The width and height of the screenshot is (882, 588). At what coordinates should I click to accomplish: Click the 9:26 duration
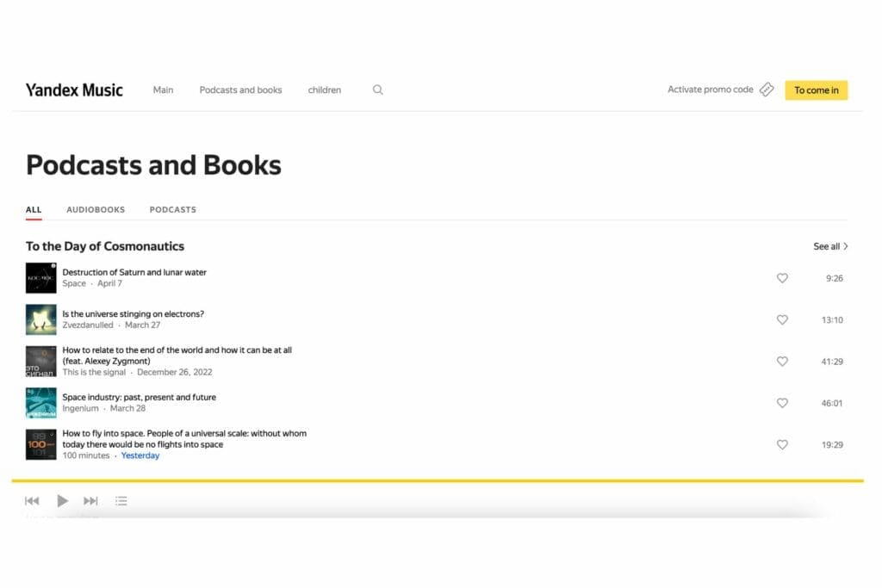pos(834,278)
